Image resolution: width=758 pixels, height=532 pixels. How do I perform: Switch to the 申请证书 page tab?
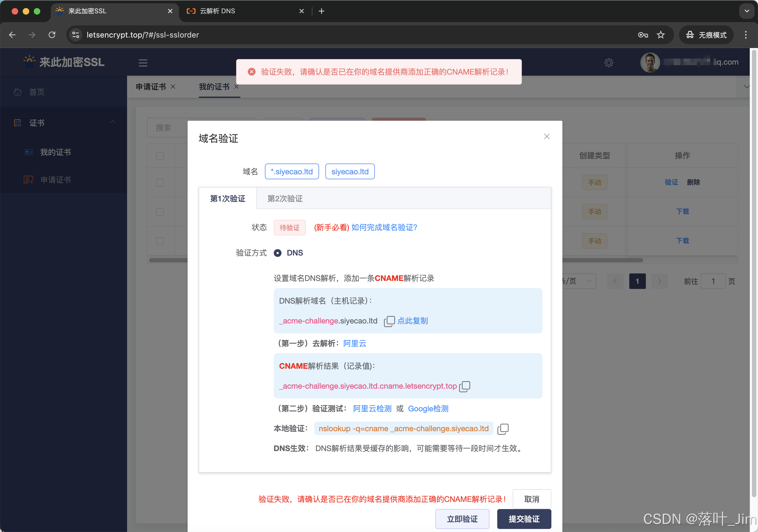point(151,87)
